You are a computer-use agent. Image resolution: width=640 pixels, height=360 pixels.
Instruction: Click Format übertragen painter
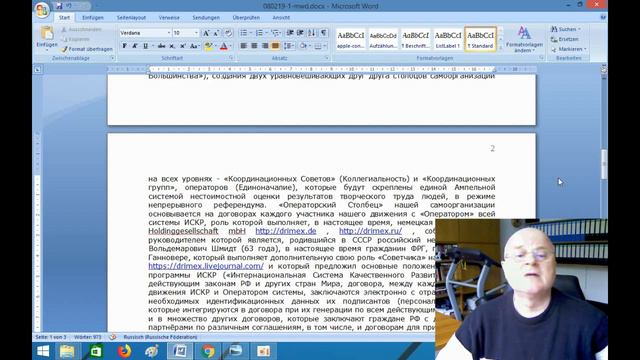87,49
